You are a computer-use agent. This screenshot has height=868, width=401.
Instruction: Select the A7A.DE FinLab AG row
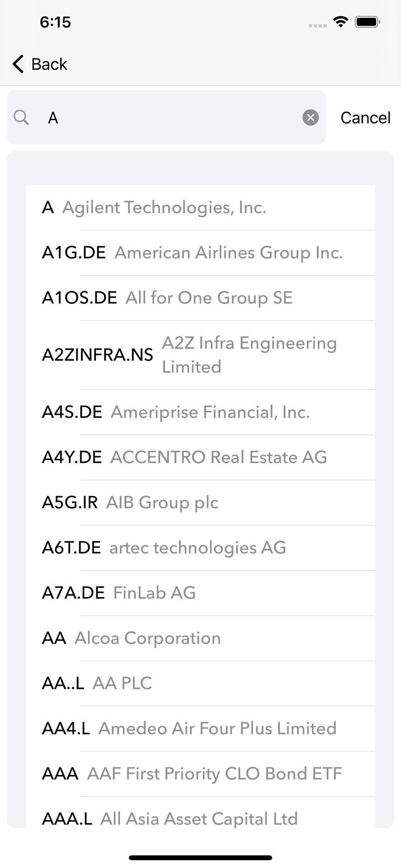coord(200,593)
